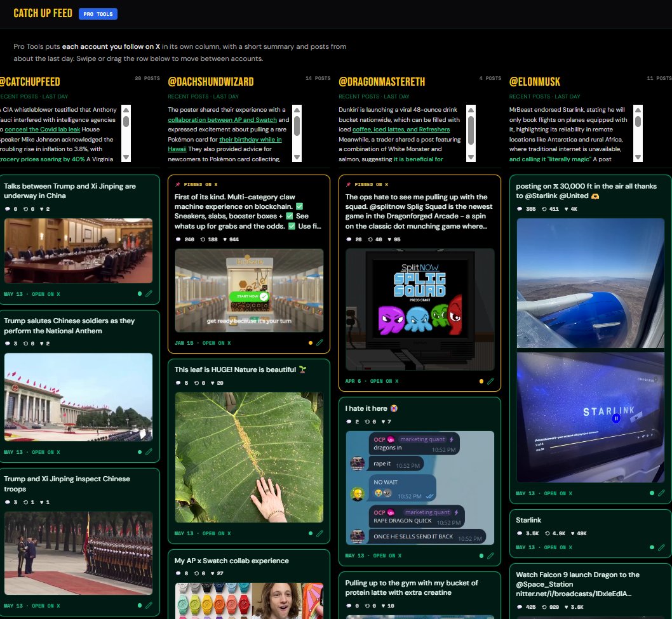The height and width of the screenshot is (619, 672).
Task: Open the 'collaboration between AP and Swatch' link
Action: click(222, 119)
